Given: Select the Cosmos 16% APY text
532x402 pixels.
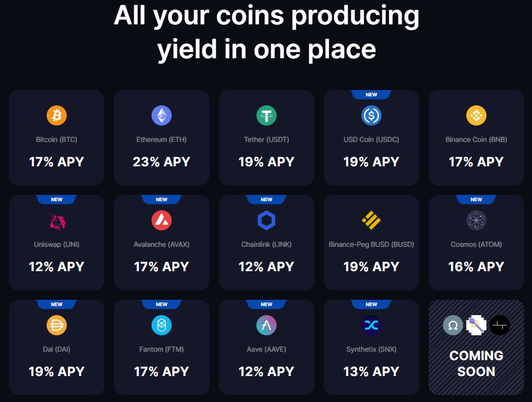Looking at the screenshot, I should 476,266.
